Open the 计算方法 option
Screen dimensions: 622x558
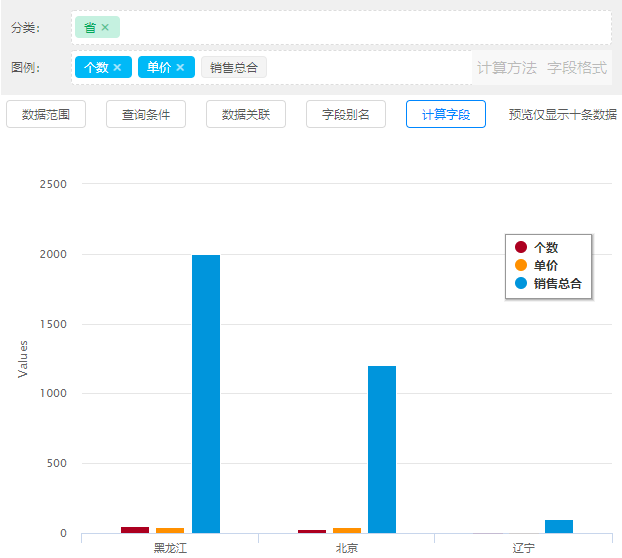pos(506,68)
